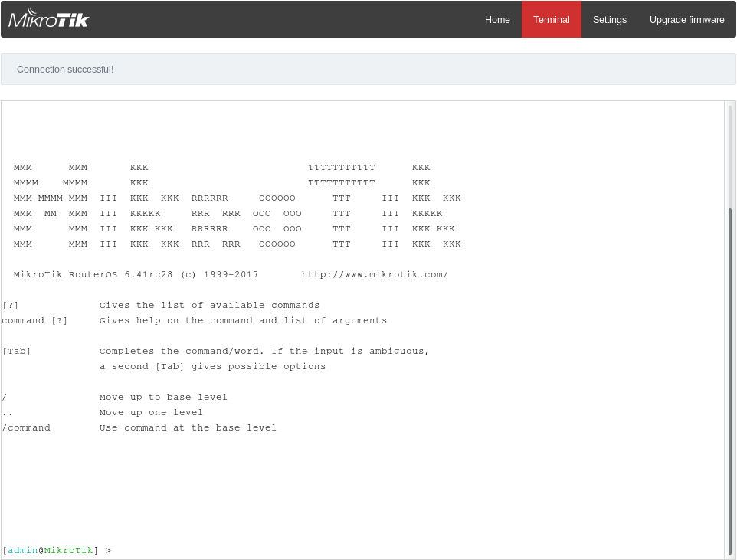Click the 'command [?]' help entry
Screen dimensions: 737x560
click(34, 321)
